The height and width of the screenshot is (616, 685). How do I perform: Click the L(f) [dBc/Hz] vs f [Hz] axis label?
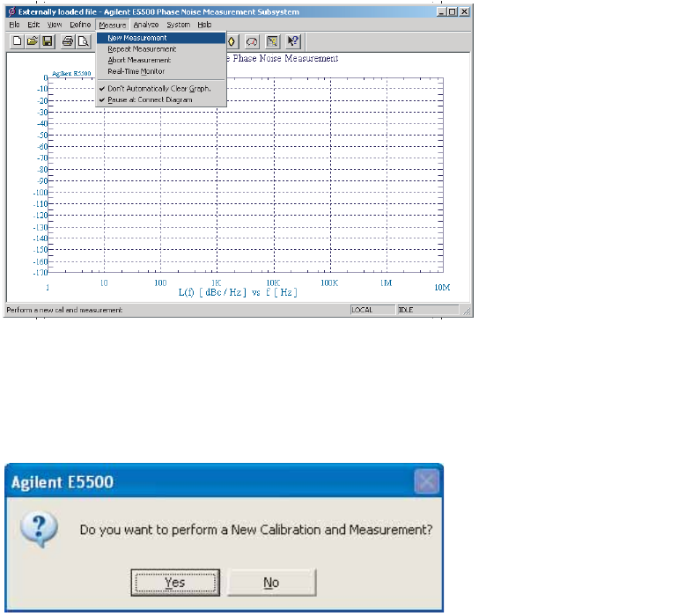[x=238, y=292]
